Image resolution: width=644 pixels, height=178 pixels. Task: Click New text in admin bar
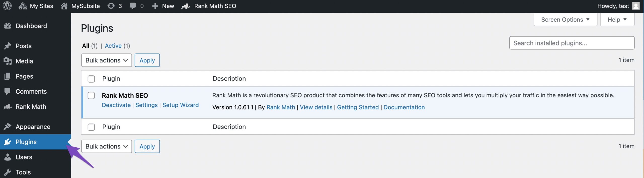(x=168, y=6)
